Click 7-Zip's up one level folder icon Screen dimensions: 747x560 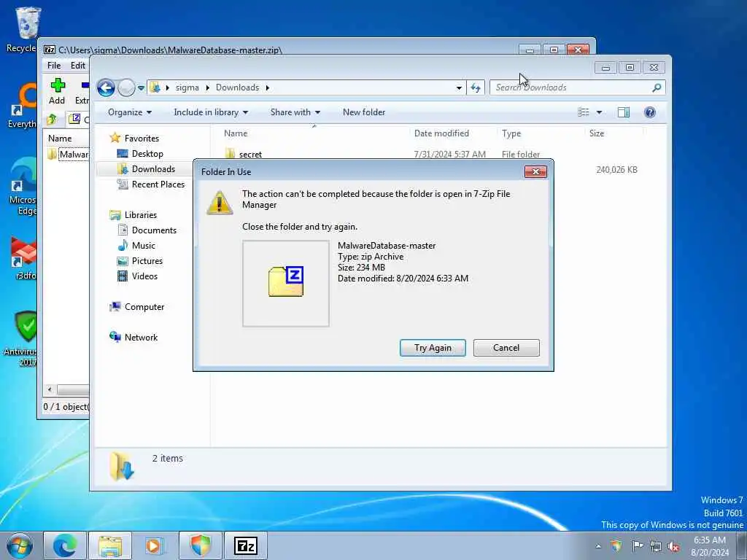pyautogui.click(x=52, y=119)
